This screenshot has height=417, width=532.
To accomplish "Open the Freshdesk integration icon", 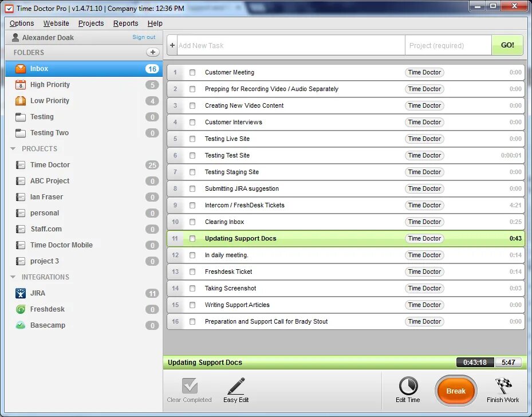I will 21,309.
